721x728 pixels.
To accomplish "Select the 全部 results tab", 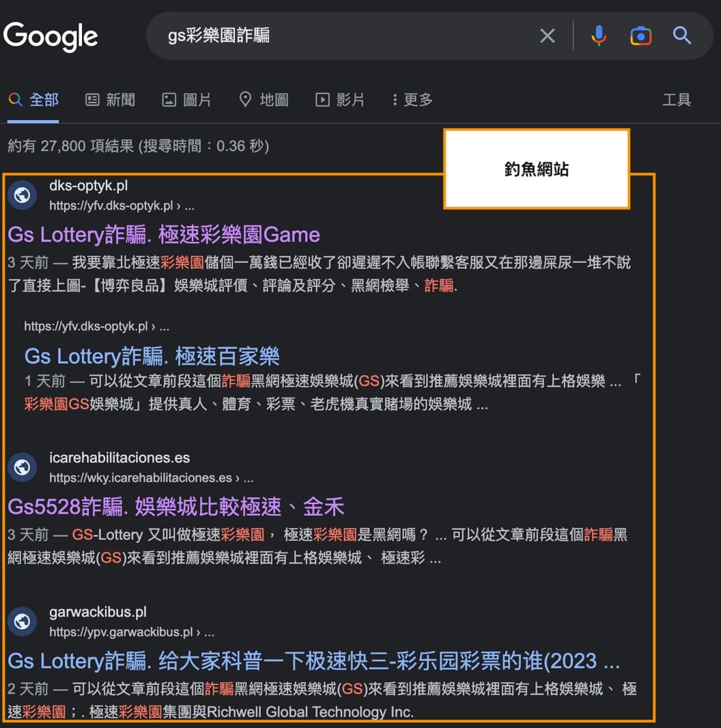I will 33,100.
